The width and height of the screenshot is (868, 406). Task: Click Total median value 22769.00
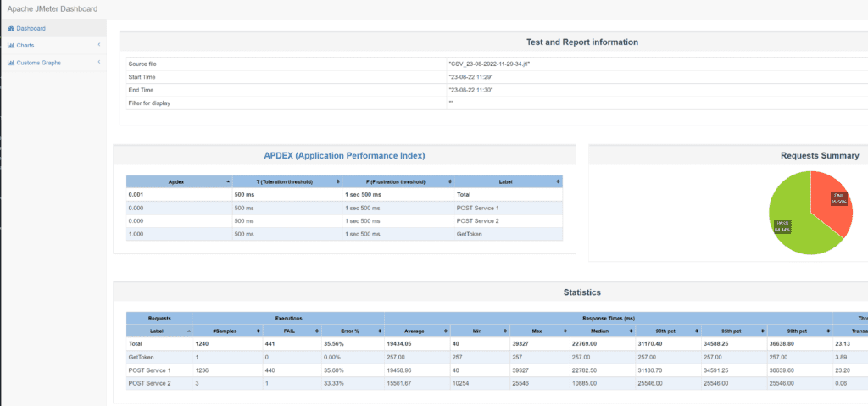click(583, 343)
